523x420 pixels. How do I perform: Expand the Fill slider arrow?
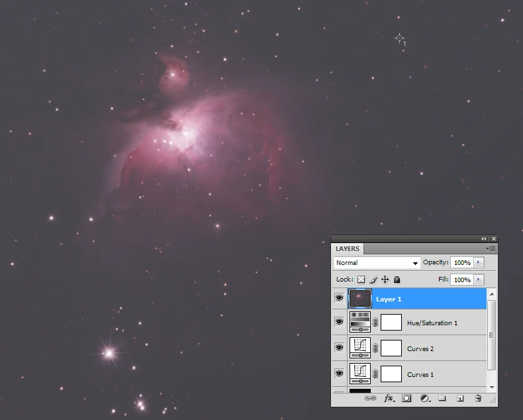tap(479, 280)
